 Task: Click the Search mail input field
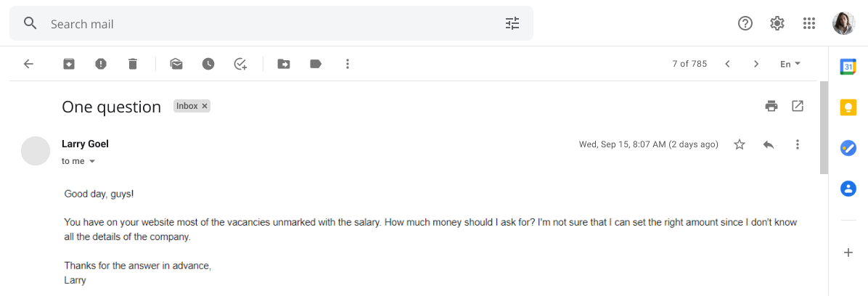(x=271, y=24)
